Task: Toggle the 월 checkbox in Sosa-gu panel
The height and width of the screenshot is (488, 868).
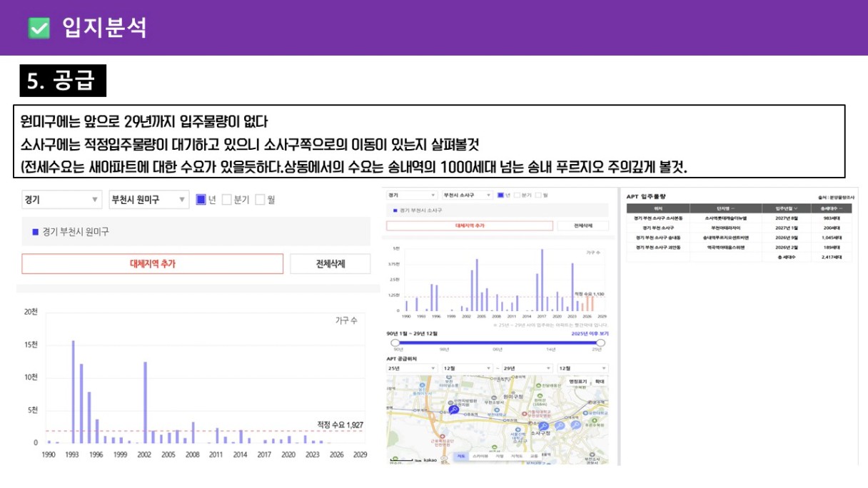Action: tap(538, 195)
